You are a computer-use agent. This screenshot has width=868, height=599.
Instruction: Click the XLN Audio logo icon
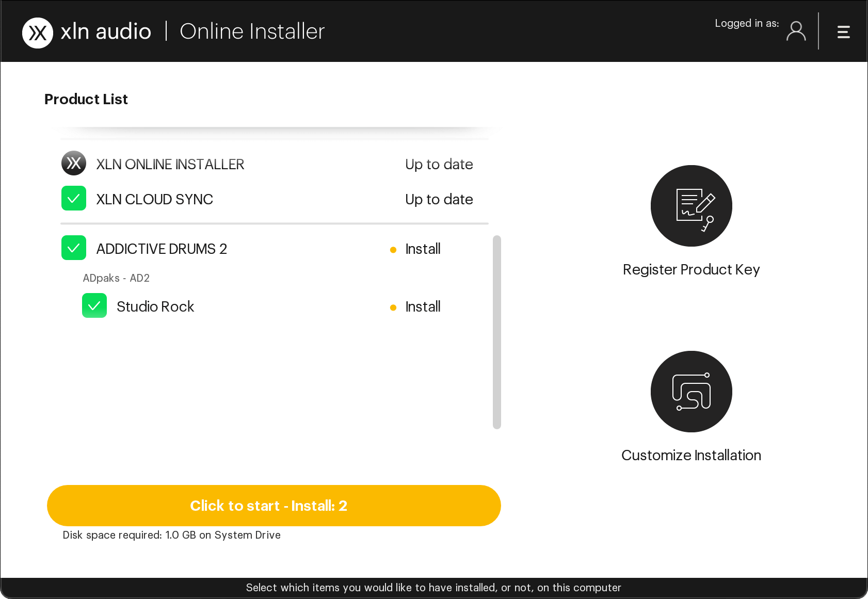point(38,33)
